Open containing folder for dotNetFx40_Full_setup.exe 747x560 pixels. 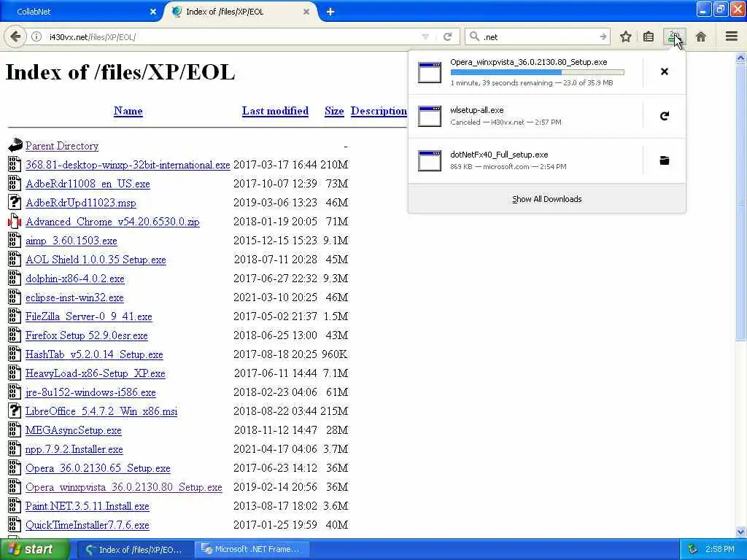(x=665, y=160)
